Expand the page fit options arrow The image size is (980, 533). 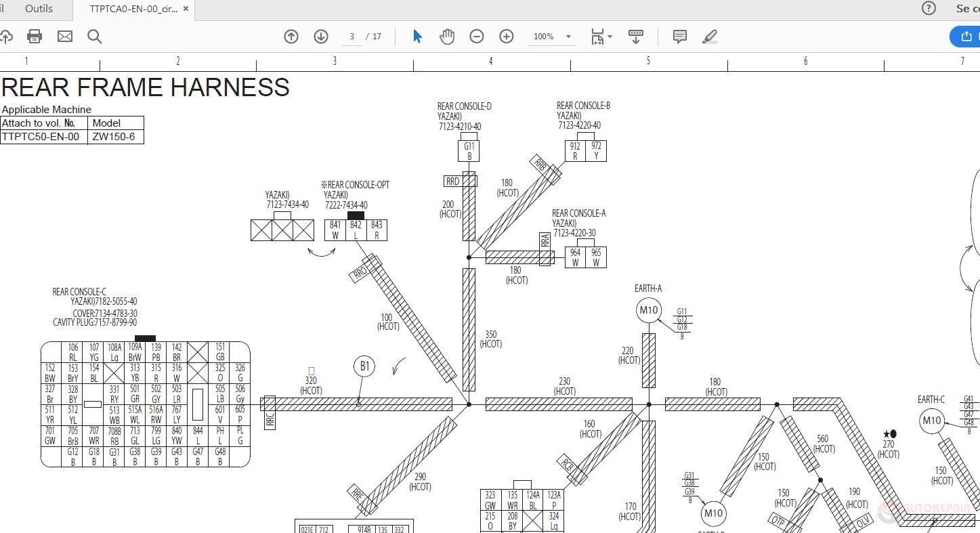point(610,37)
